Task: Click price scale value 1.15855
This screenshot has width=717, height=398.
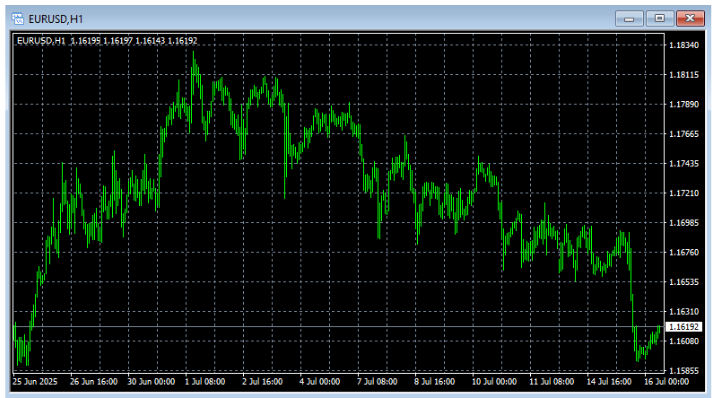Action: (x=684, y=371)
